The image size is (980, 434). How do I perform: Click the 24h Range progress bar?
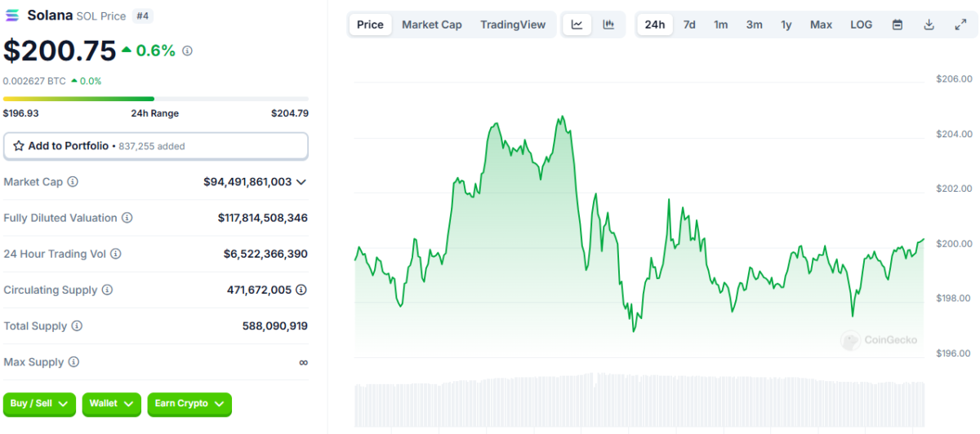156,99
